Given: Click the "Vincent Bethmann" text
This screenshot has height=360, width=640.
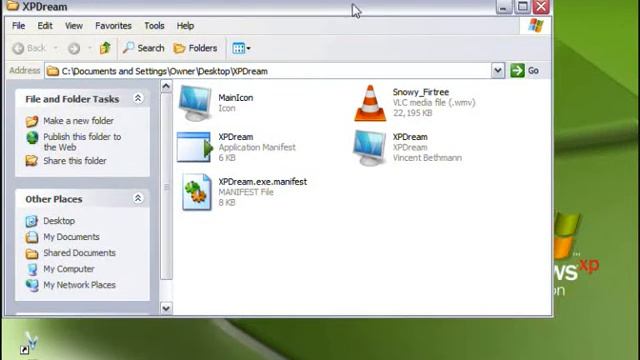Looking at the screenshot, I should (427, 158).
